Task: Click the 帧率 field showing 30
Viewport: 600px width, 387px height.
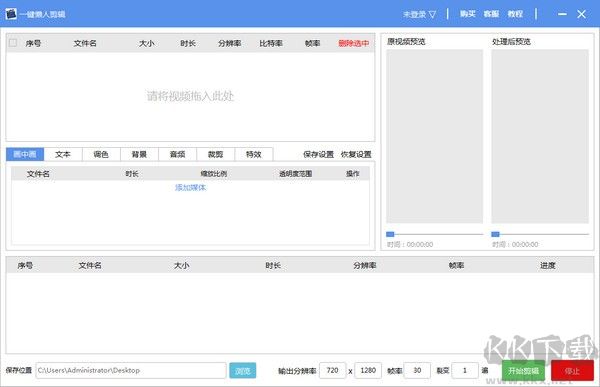Action: point(417,371)
